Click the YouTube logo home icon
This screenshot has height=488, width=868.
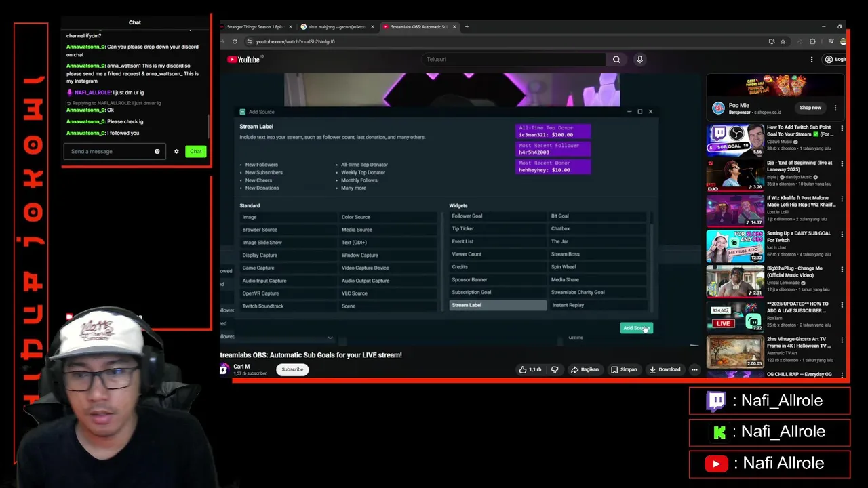click(x=244, y=60)
